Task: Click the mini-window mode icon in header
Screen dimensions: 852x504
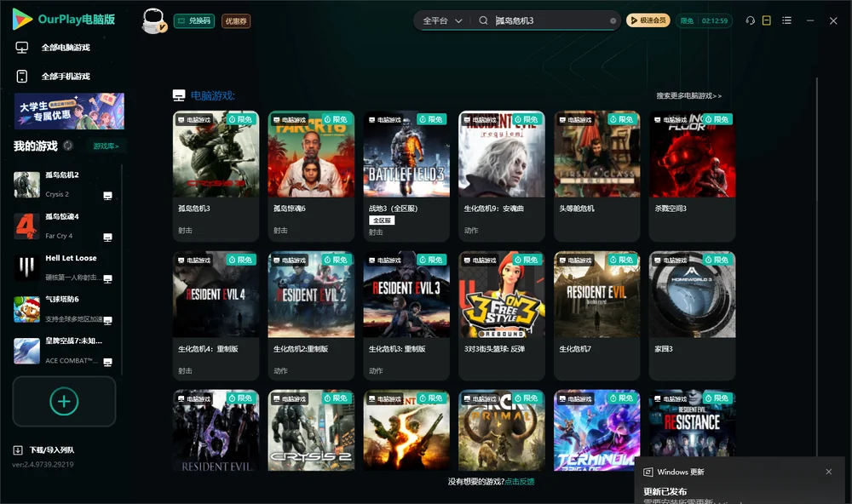Action: (767, 20)
